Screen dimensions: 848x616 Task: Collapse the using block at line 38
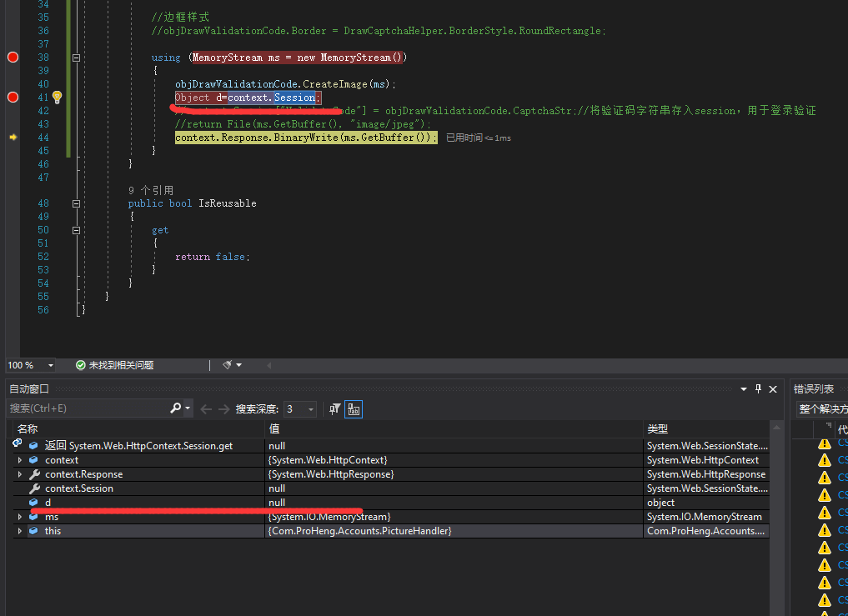pyautogui.click(x=77, y=58)
